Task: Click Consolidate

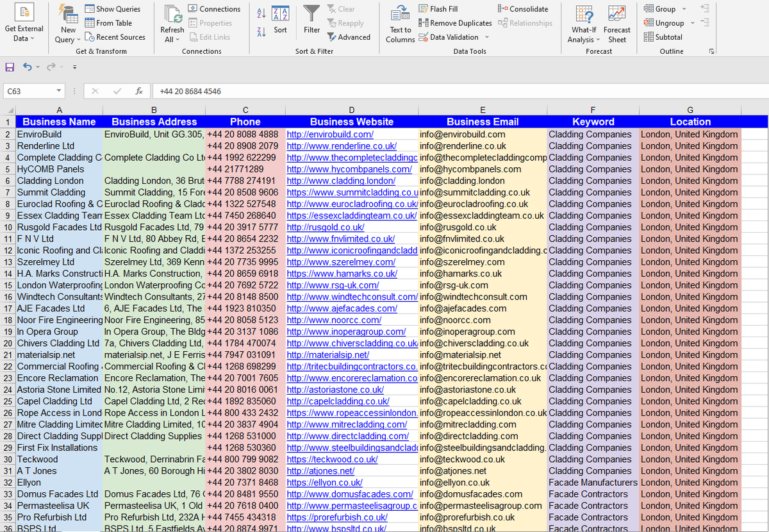Action: click(x=523, y=9)
